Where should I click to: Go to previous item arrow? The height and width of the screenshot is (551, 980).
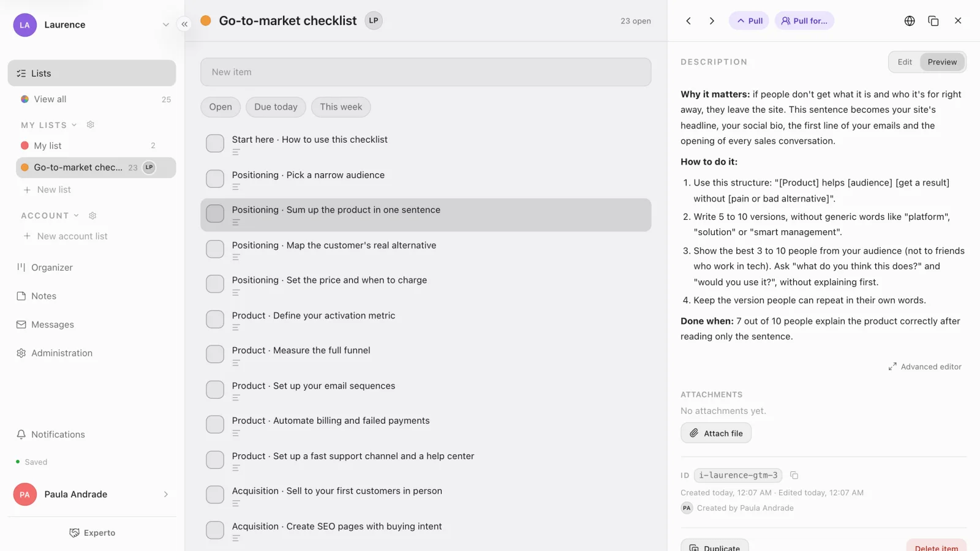click(688, 21)
